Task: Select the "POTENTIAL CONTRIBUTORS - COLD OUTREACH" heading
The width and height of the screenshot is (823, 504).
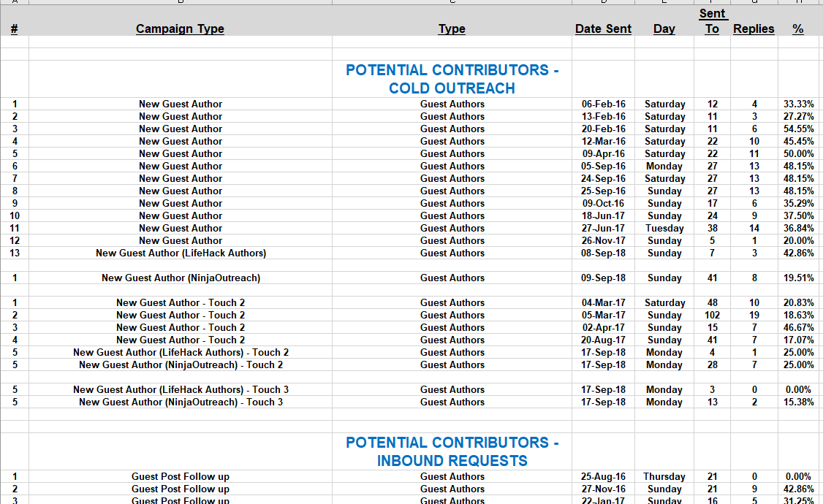Action: (x=452, y=79)
